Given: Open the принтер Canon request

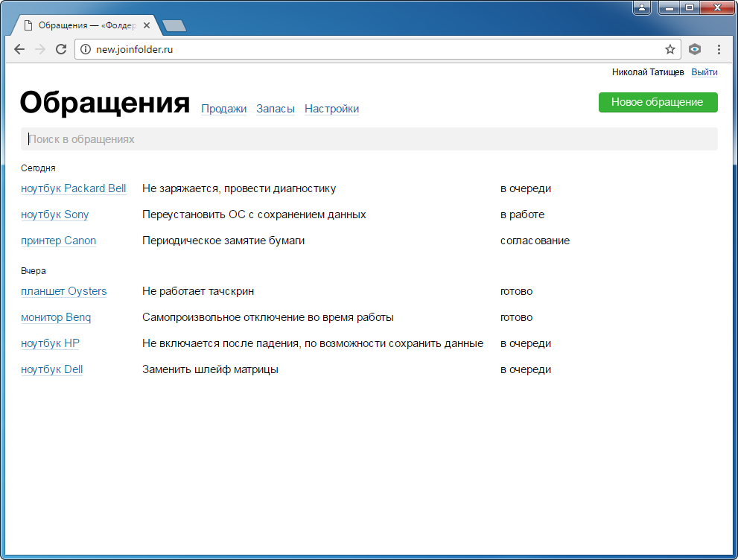Looking at the screenshot, I should [x=58, y=241].
